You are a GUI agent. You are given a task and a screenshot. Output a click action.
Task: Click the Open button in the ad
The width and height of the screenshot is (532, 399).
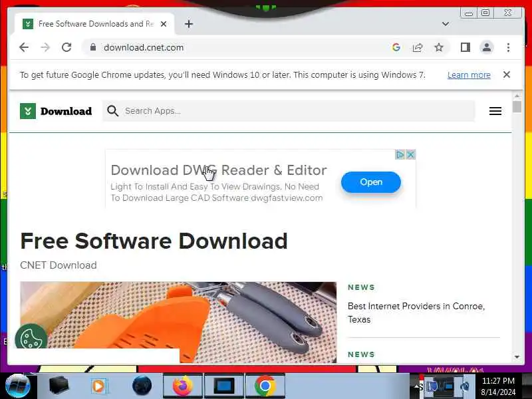[x=371, y=182]
